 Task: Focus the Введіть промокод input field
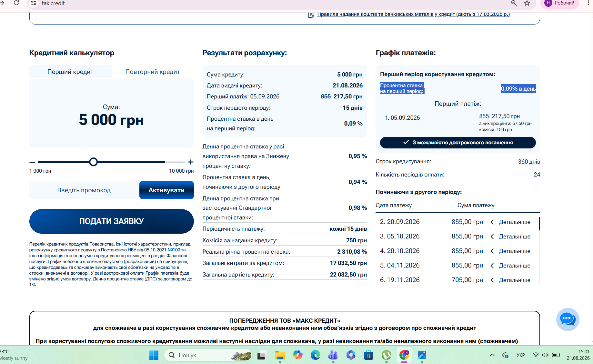coord(84,190)
